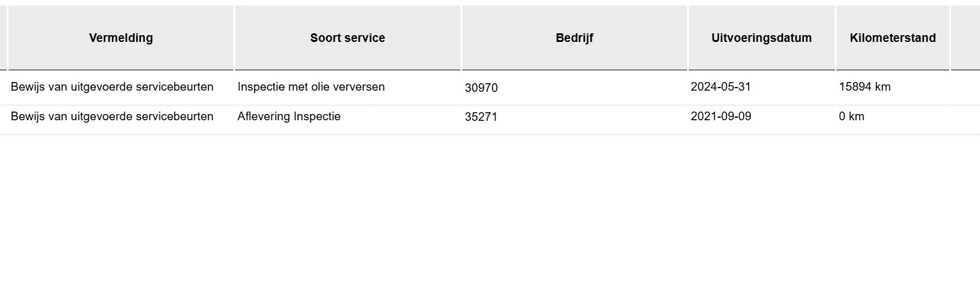Viewport: 980px width, 283px height.
Task: Select the Bedrijf column header
Action: coord(574,38)
